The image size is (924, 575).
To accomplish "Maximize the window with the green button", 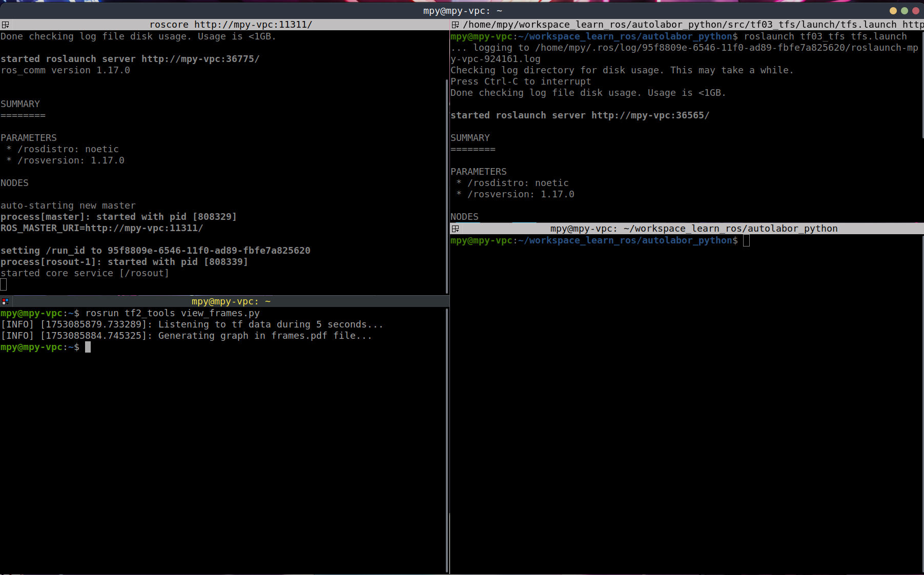I will click(905, 11).
